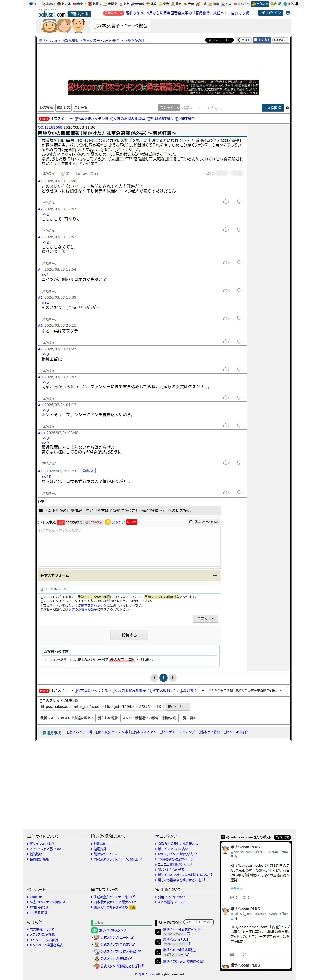This screenshot has width=327, height=980.
Task: Click the X フォローする button
Action: [219, 40]
